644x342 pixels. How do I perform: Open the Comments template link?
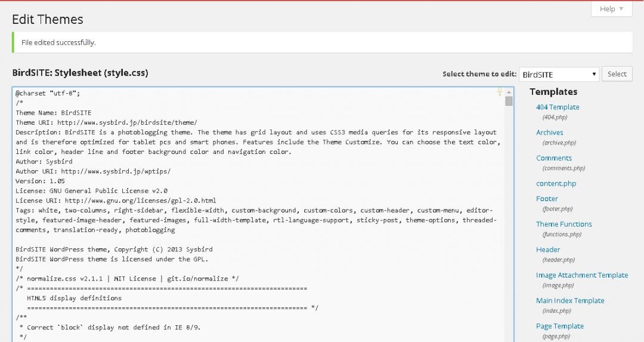pos(553,158)
